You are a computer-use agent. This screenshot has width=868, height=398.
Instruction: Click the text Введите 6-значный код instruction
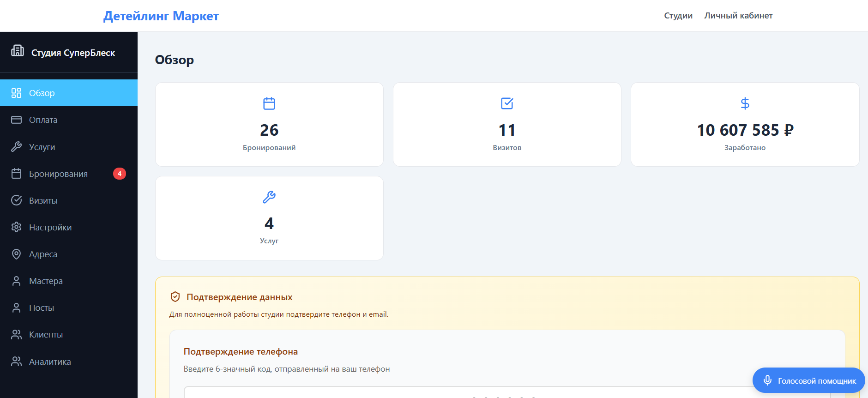pos(287,369)
